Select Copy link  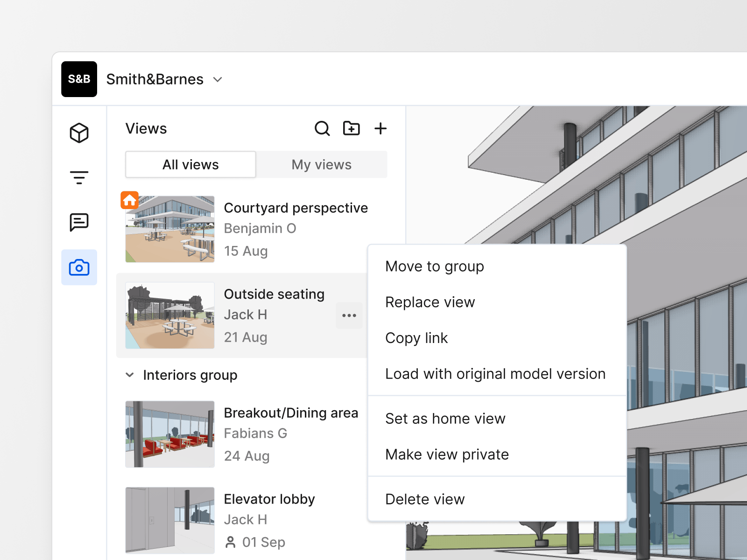tap(416, 337)
